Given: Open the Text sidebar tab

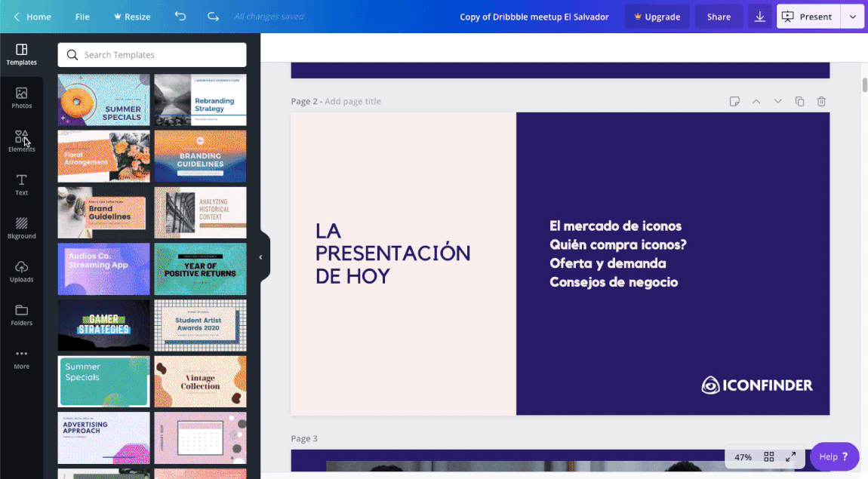Looking at the screenshot, I should point(22,185).
